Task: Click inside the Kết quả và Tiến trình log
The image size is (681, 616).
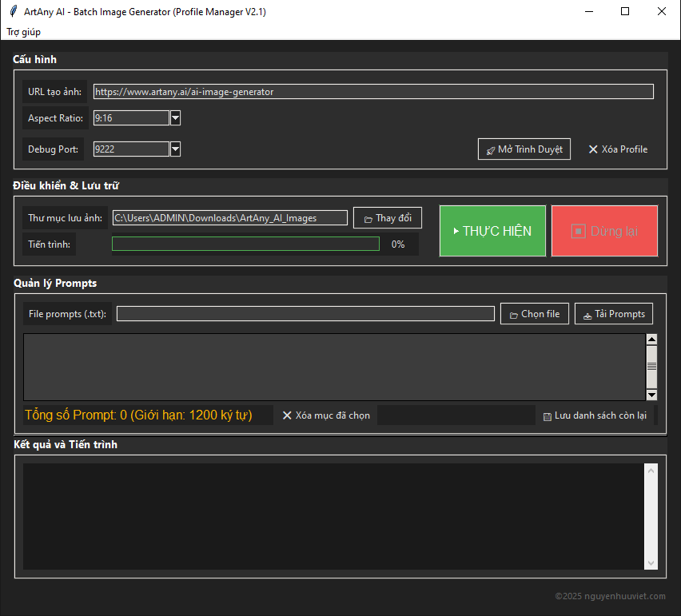Action: tap(333, 517)
